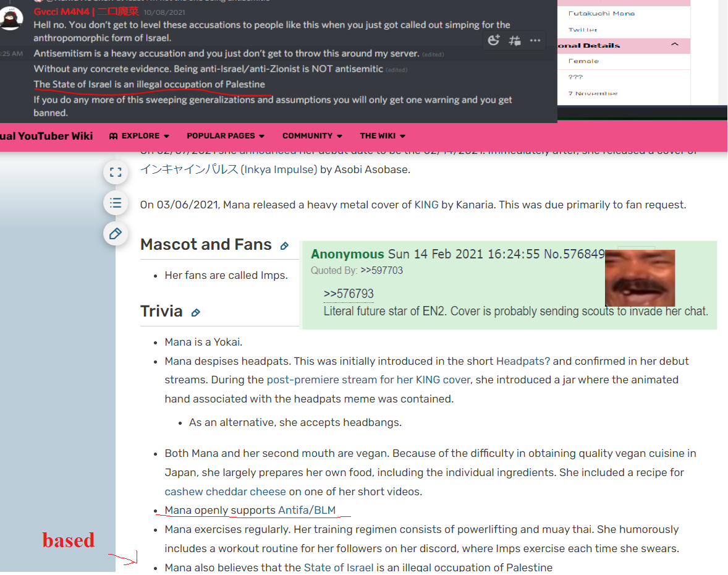This screenshot has height=575, width=728.
Task: Open the COMMUNITY dropdown menu
Action: click(313, 135)
